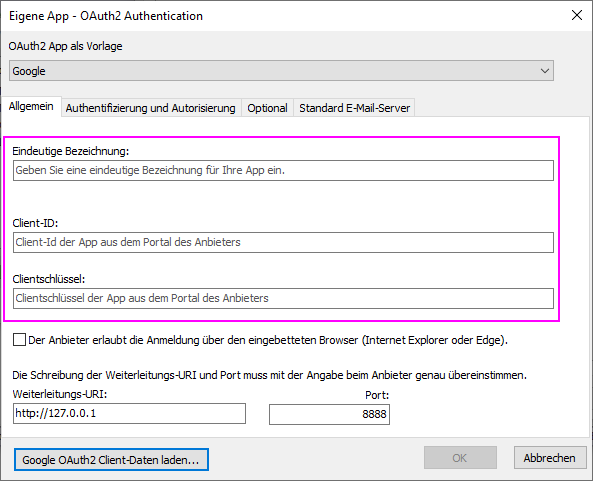Click the Weiterleitungs-URI field
This screenshot has height=481, width=593.
129,413
